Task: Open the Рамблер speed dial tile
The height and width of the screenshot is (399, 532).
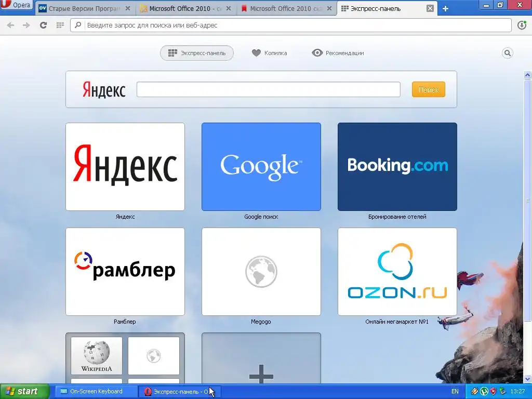Action: 125,271
